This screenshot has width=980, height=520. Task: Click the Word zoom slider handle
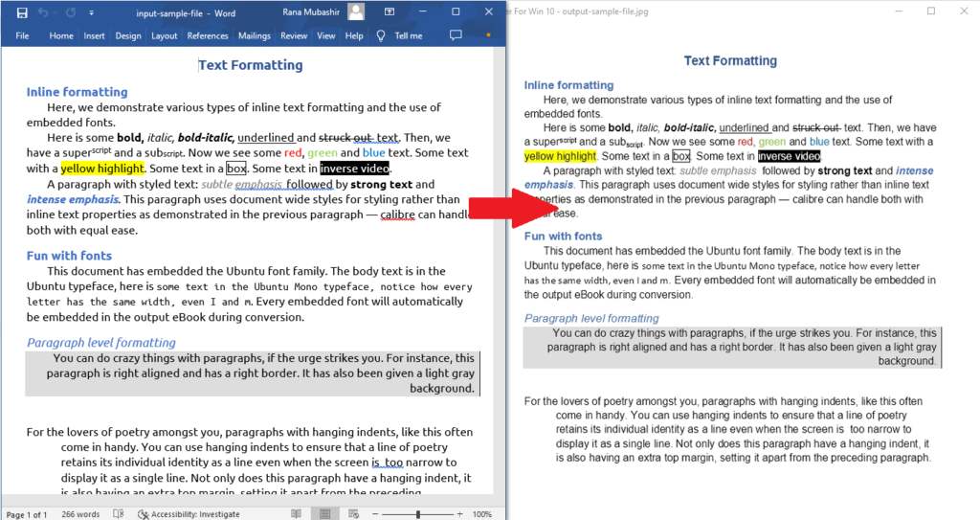418,513
